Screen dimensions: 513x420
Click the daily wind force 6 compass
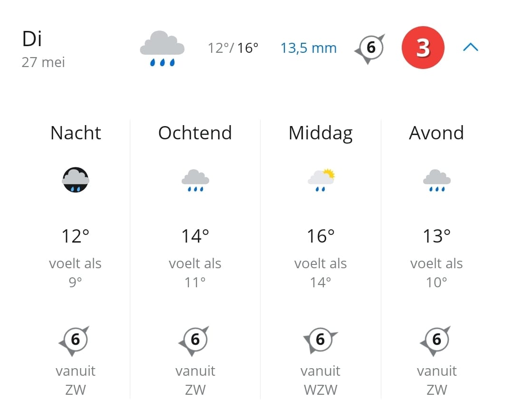[x=370, y=49]
